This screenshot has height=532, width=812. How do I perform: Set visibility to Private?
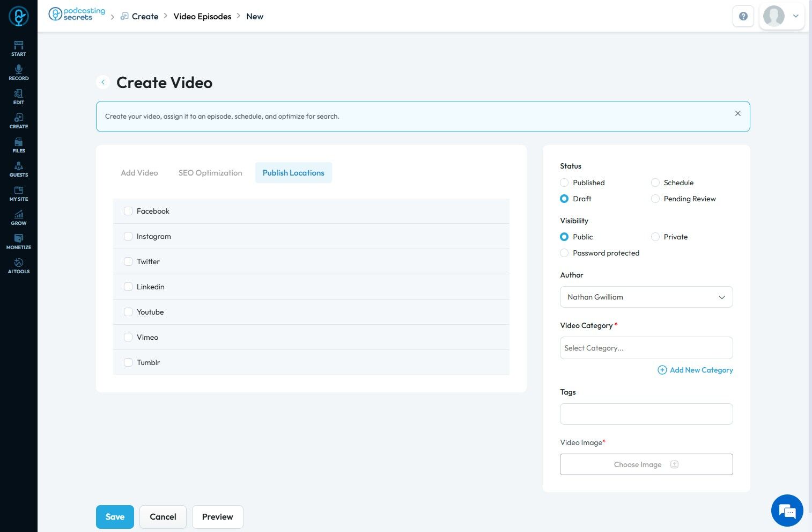(655, 237)
